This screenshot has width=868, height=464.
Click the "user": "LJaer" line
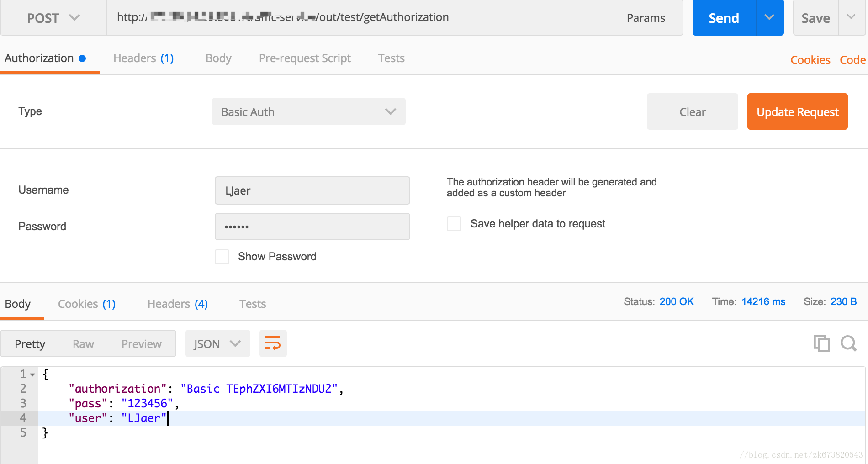click(118, 418)
